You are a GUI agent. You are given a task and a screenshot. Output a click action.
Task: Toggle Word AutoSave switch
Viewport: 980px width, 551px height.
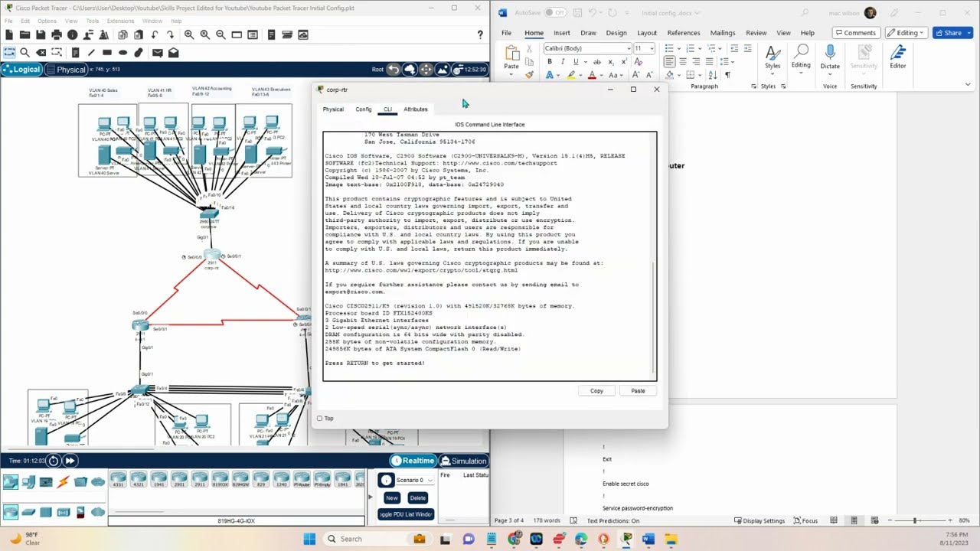click(555, 13)
